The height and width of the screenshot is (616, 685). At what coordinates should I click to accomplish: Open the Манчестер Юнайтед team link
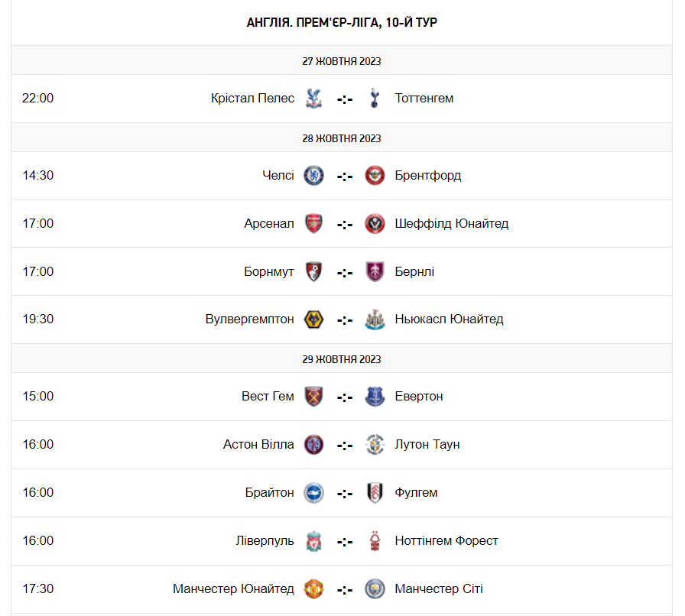coord(233,589)
